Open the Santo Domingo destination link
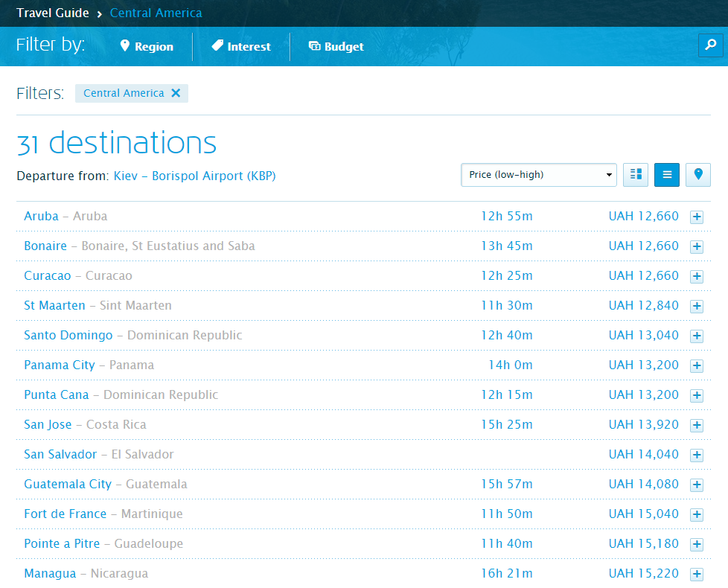This screenshot has height=588, width=728. point(68,335)
